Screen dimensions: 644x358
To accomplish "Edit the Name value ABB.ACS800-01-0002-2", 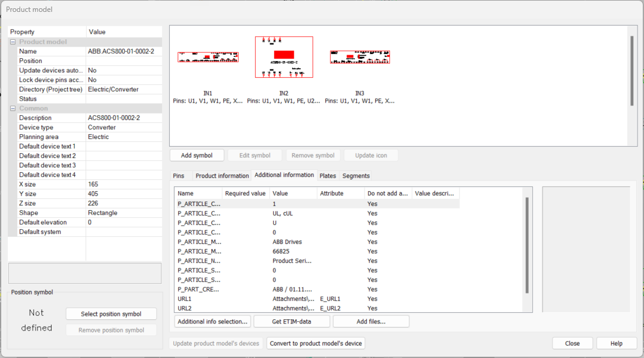I will point(123,52).
